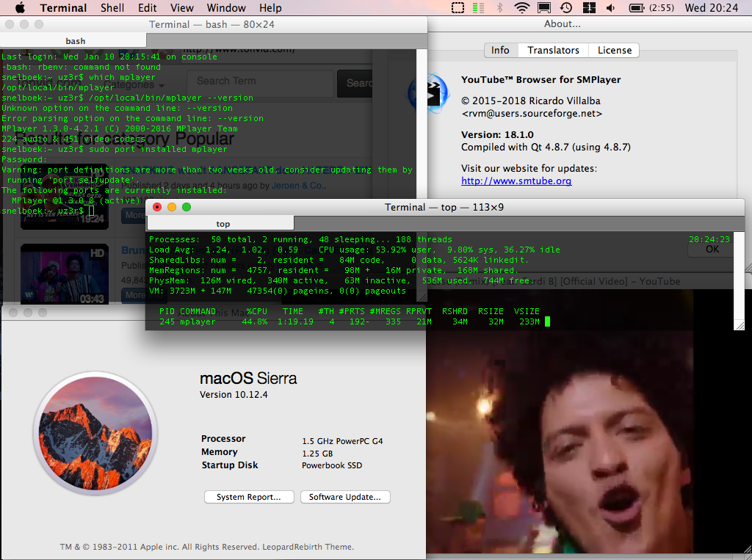Switch to the License tab
752x560 pixels.
click(615, 51)
